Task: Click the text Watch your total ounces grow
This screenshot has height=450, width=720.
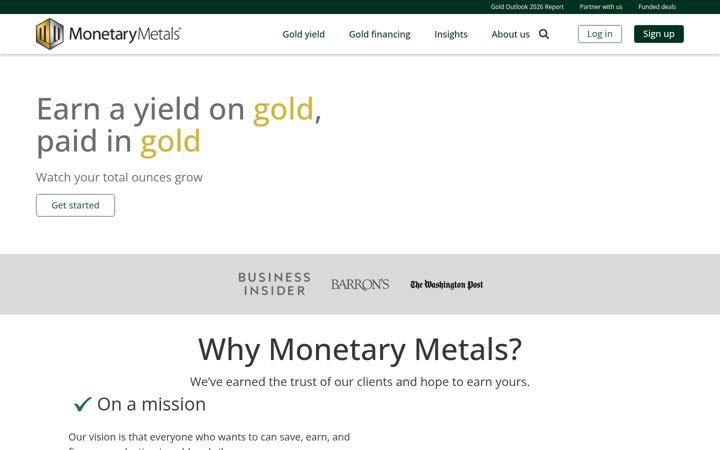Action: (119, 177)
